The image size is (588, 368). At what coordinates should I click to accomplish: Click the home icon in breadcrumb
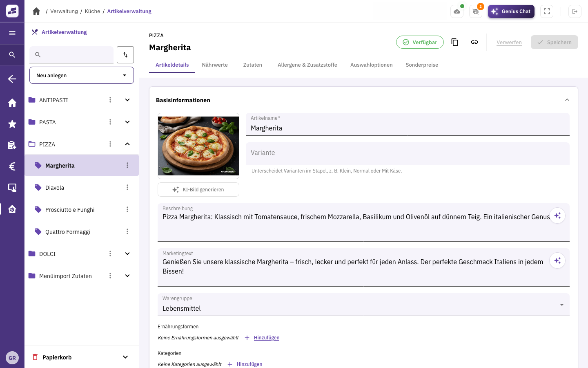point(36,11)
